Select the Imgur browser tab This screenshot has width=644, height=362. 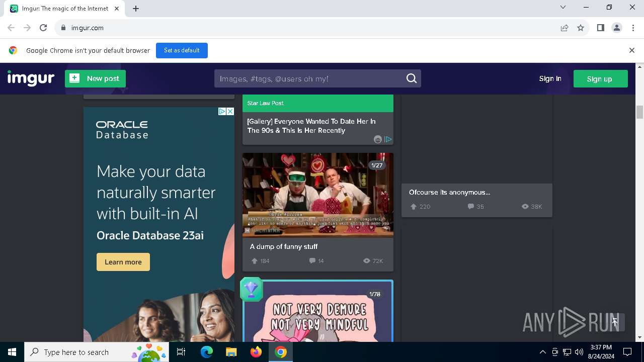coord(65,9)
